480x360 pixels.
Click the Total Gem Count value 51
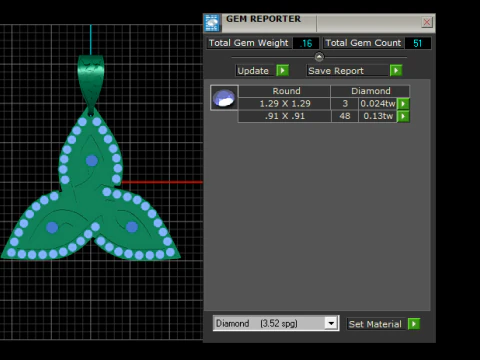click(418, 43)
